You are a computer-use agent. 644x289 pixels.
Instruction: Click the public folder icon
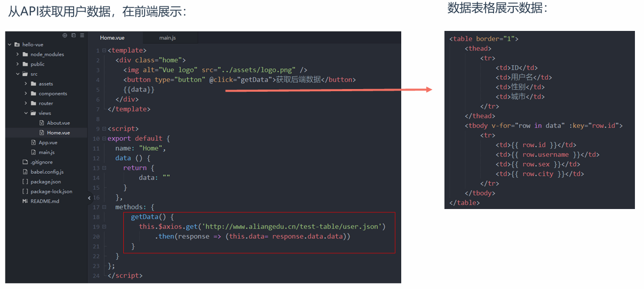coord(25,64)
